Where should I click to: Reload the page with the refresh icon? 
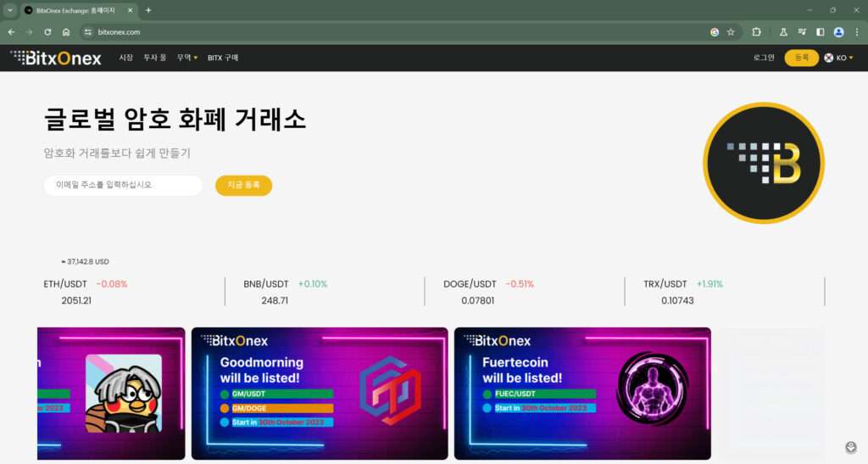pyautogui.click(x=47, y=32)
